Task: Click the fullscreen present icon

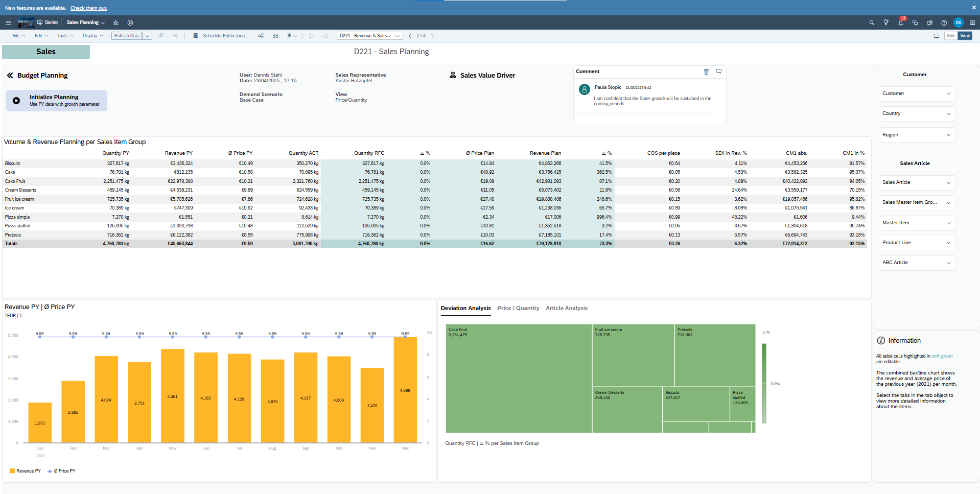Action: (x=936, y=36)
